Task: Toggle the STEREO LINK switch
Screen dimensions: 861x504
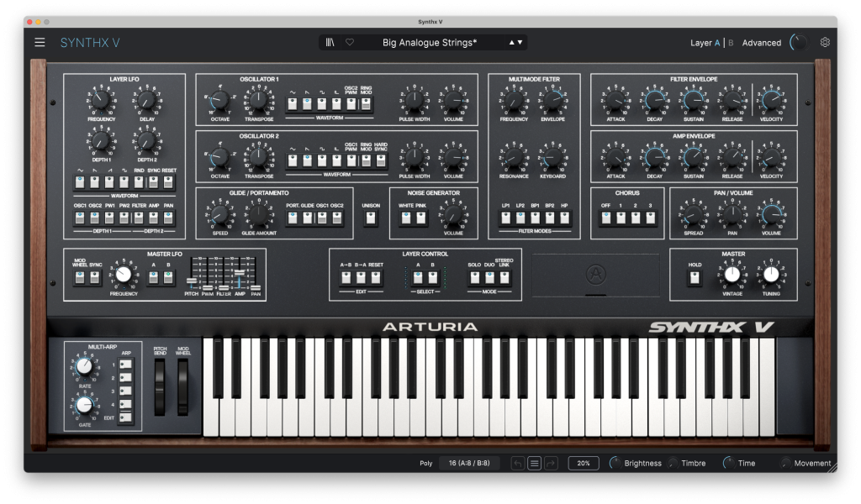Action: pos(504,278)
